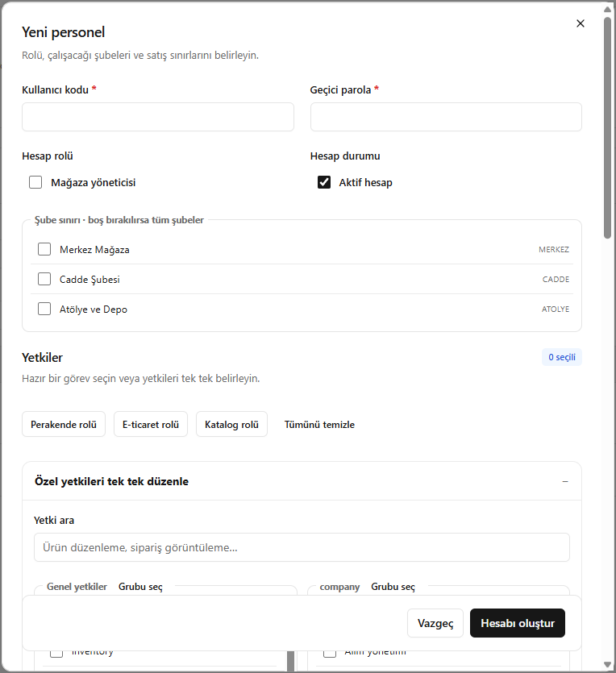Tick the Cadde Şubesi branch checkbox

point(44,279)
